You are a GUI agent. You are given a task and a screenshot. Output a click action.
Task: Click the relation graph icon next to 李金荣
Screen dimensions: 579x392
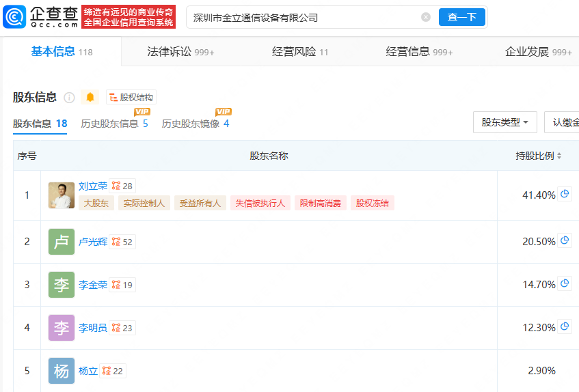click(116, 285)
